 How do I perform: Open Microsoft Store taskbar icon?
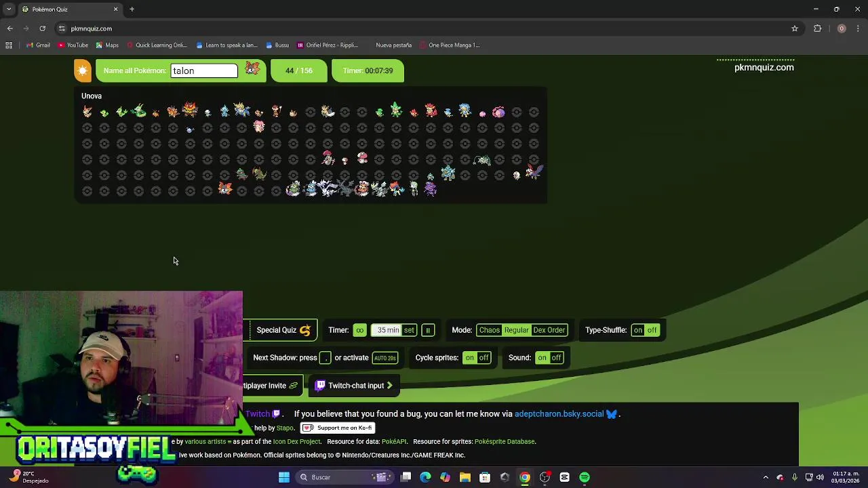coord(485,477)
